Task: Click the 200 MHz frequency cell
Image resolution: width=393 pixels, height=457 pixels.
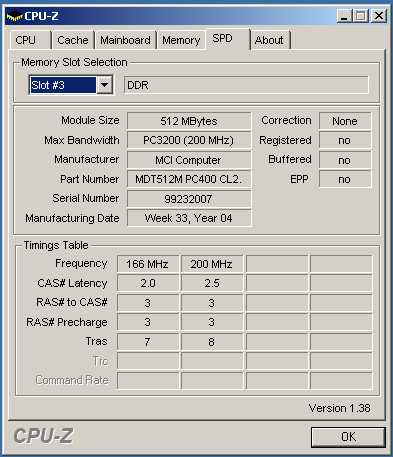Action: point(211,264)
